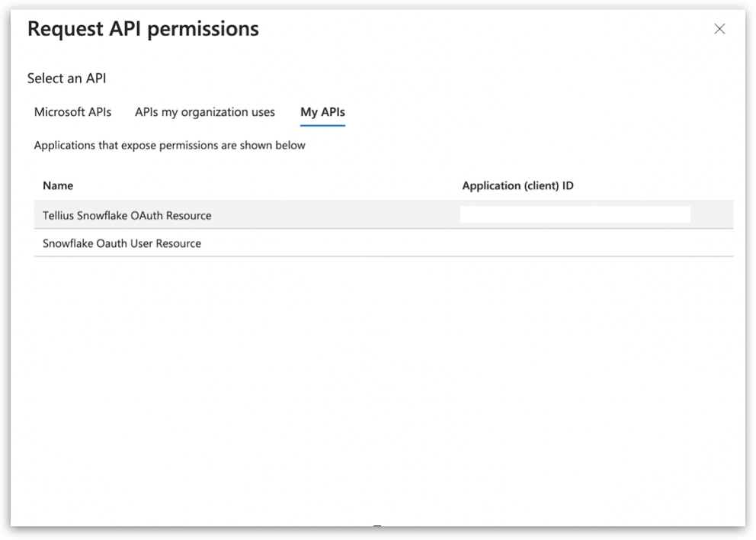Switch to the Microsoft APIs tab
This screenshot has height=540, width=756.
[72, 112]
